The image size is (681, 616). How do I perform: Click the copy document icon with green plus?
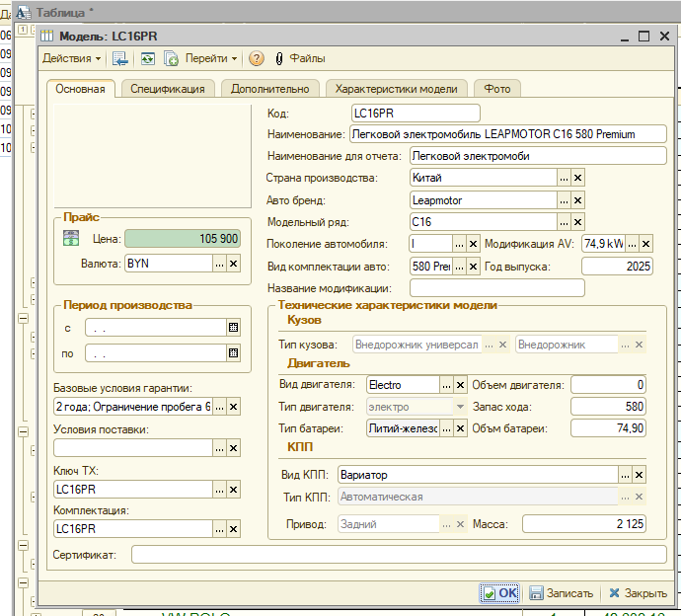[x=170, y=59]
